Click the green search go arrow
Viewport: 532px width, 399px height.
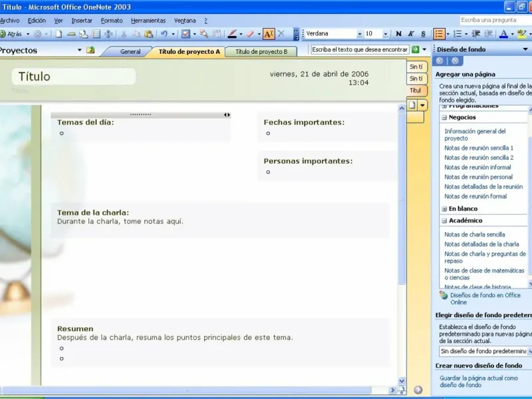(415, 49)
